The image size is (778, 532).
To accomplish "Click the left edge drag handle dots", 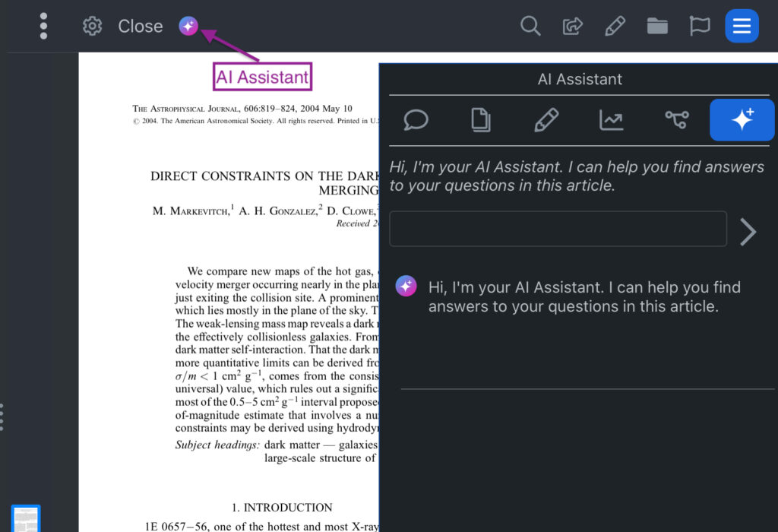I will (x=2, y=416).
